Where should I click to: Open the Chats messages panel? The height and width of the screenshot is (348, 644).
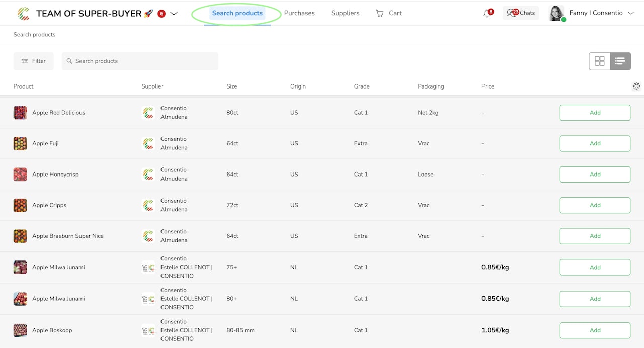521,13
